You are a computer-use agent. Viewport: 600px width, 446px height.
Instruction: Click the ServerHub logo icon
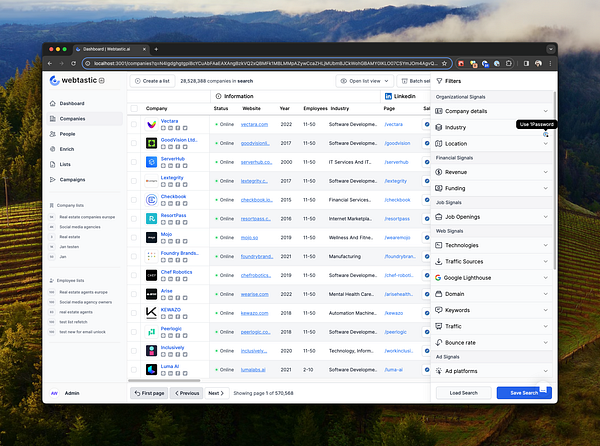click(x=152, y=162)
